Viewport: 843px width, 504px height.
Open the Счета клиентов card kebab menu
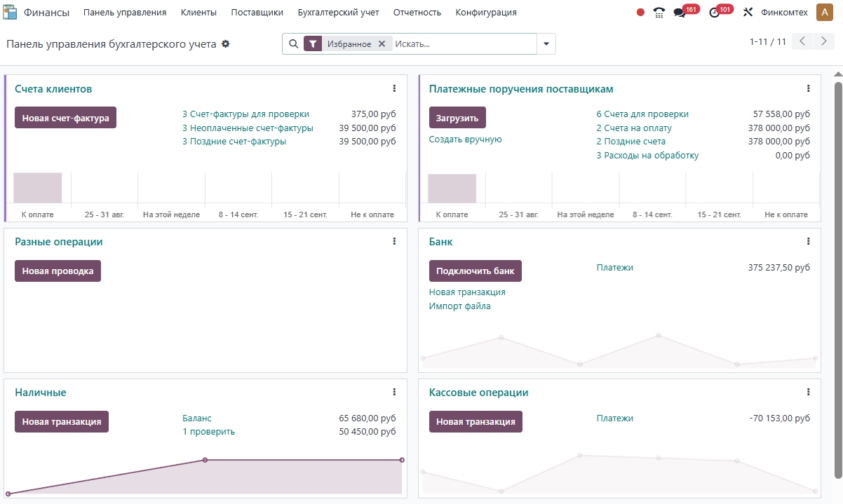pyautogui.click(x=394, y=88)
